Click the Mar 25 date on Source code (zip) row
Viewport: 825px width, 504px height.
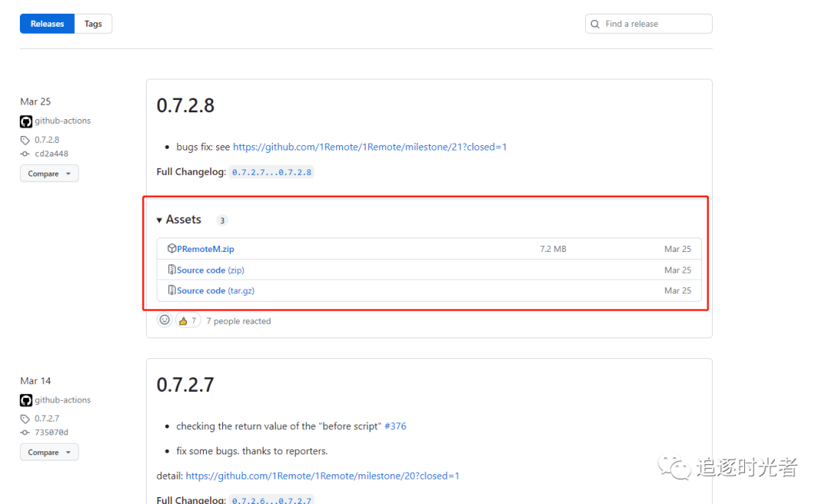678,270
